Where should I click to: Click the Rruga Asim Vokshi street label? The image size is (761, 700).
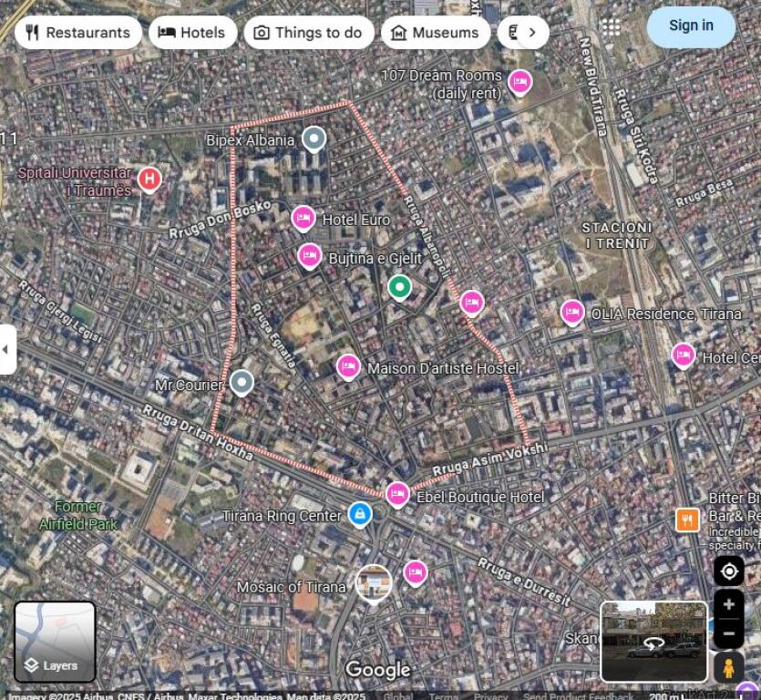point(490,458)
